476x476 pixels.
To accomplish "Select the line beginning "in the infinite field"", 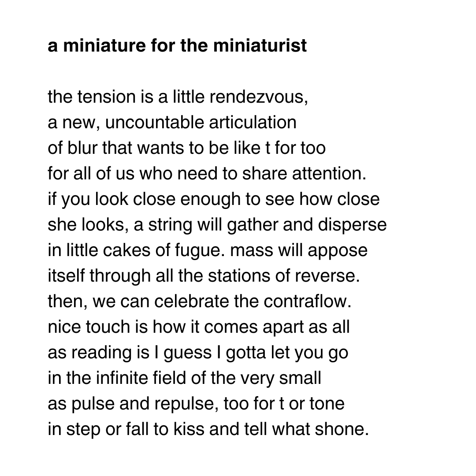I will pyautogui.click(x=184, y=378).
